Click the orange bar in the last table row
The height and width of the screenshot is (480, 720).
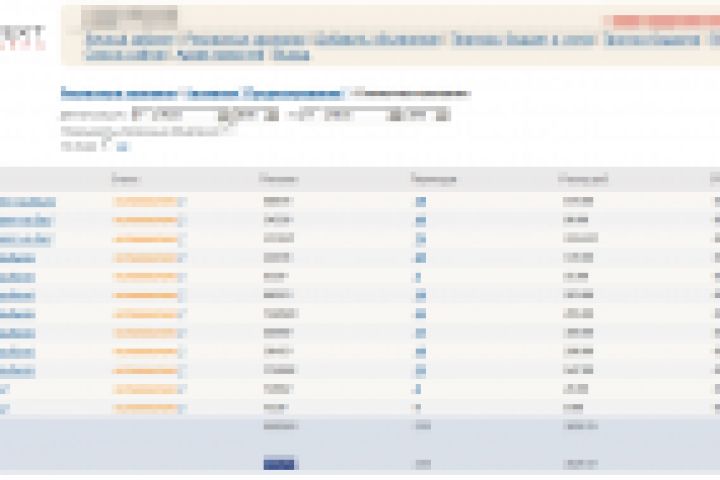click(146, 407)
